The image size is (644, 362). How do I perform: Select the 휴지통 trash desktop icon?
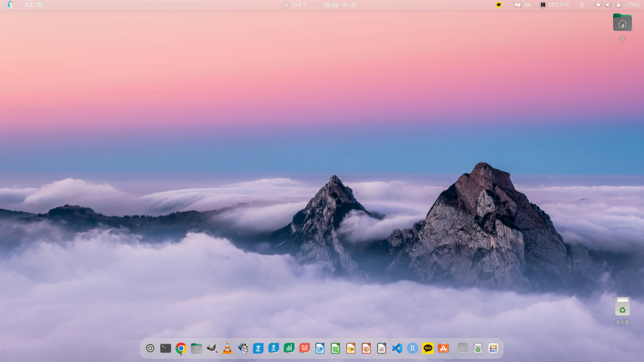click(622, 307)
